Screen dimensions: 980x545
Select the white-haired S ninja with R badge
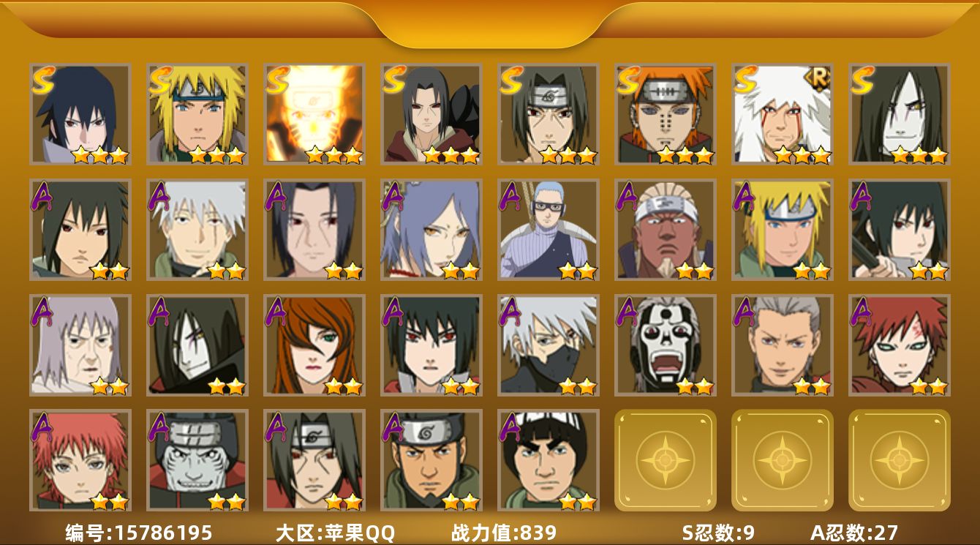click(783, 114)
